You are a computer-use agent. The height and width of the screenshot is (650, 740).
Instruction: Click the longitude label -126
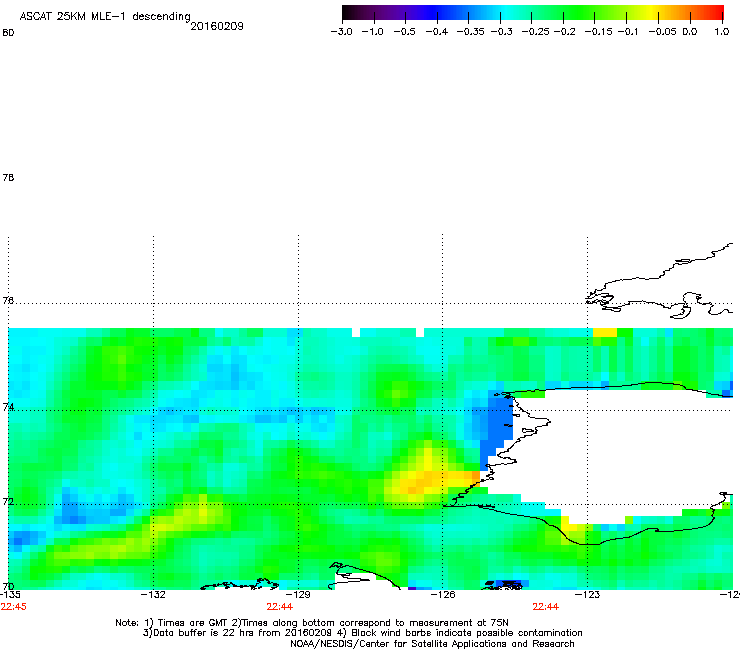click(443, 595)
